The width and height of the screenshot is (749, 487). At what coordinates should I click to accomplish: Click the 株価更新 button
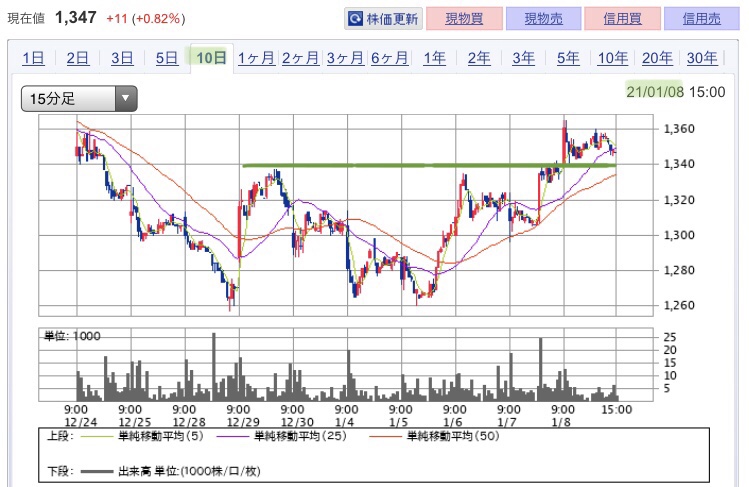coord(383,19)
